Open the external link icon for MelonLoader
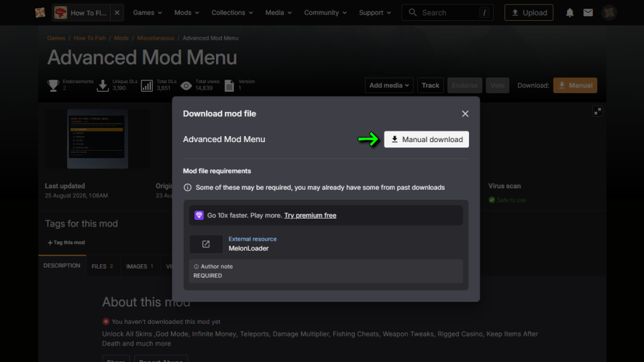The image size is (644, 362). click(206, 244)
